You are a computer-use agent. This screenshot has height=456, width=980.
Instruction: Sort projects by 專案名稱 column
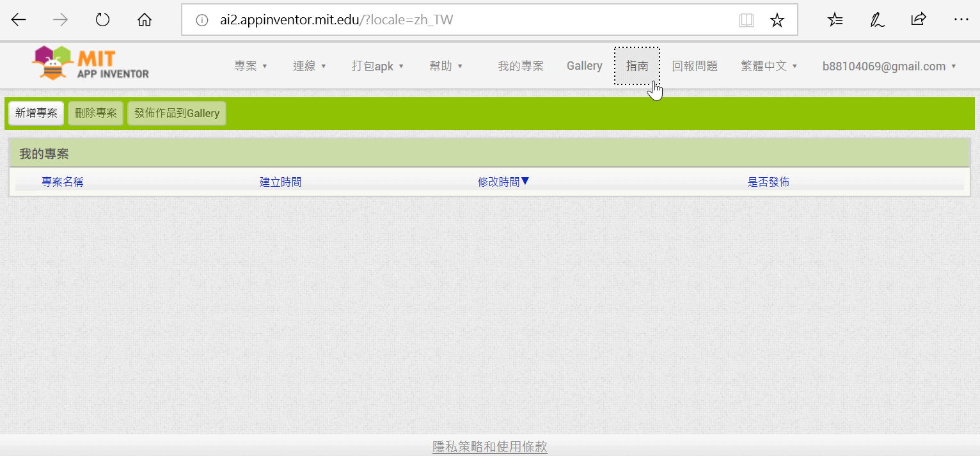[x=63, y=182]
